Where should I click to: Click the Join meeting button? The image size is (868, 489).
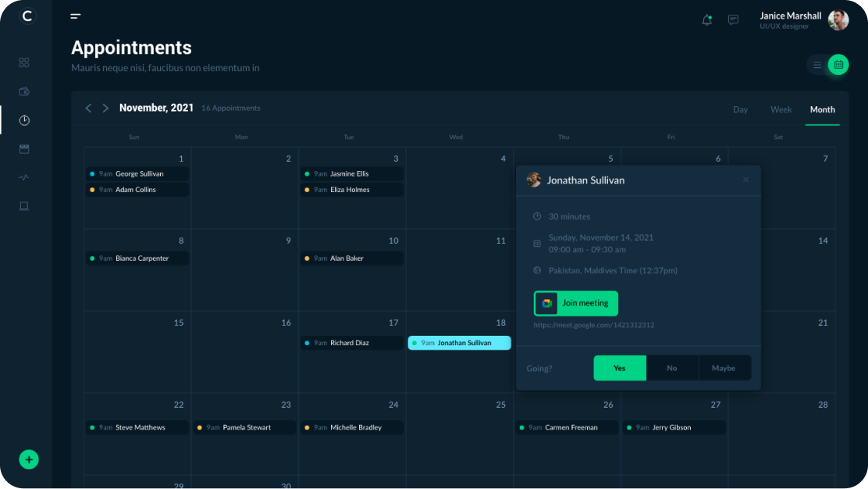click(576, 303)
